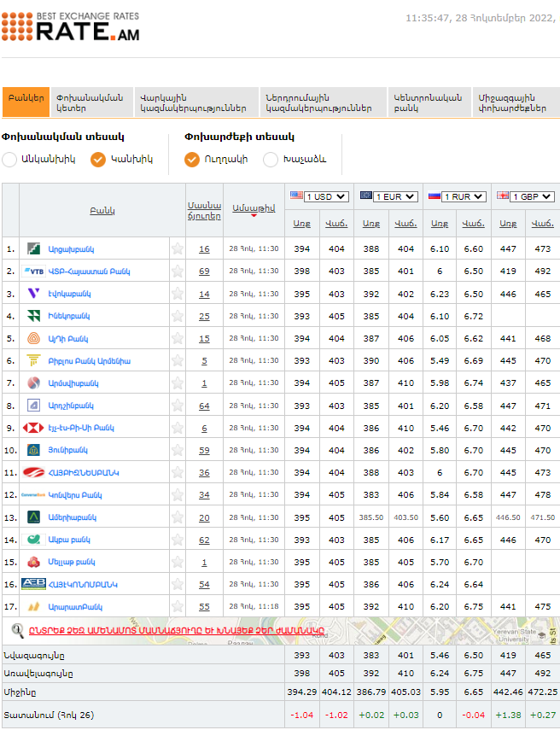Click the ԱրարատԲանկ logo icon

pyautogui.click(x=33, y=607)
